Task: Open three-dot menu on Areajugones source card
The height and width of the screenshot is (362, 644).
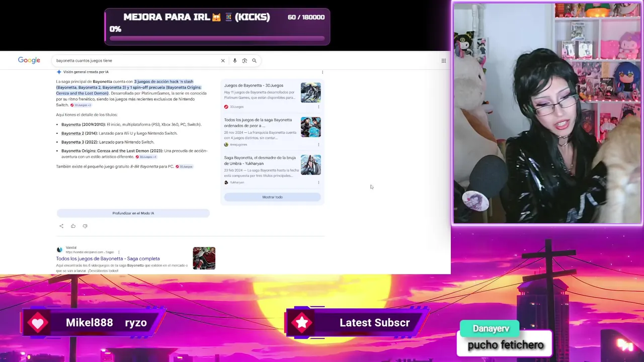Action: click(318, 144)
